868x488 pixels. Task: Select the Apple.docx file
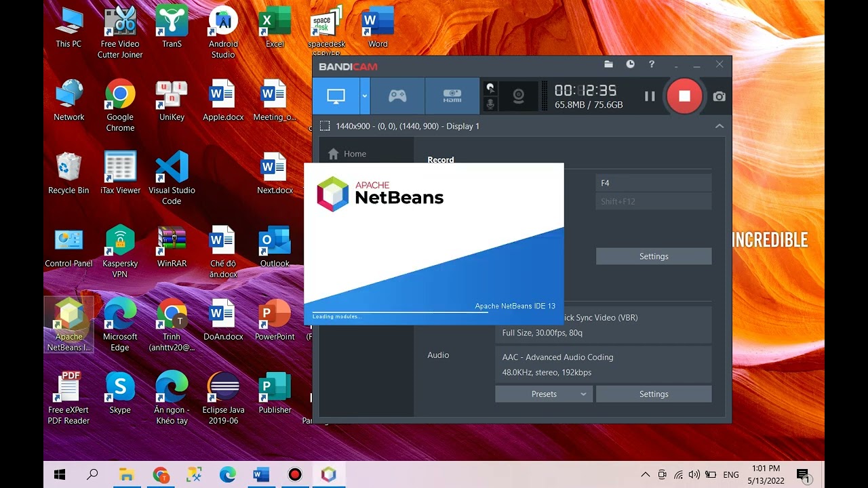coord(223,101)
